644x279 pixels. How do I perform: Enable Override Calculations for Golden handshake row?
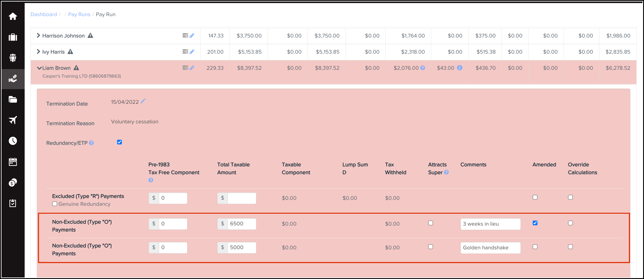(570, 247)
